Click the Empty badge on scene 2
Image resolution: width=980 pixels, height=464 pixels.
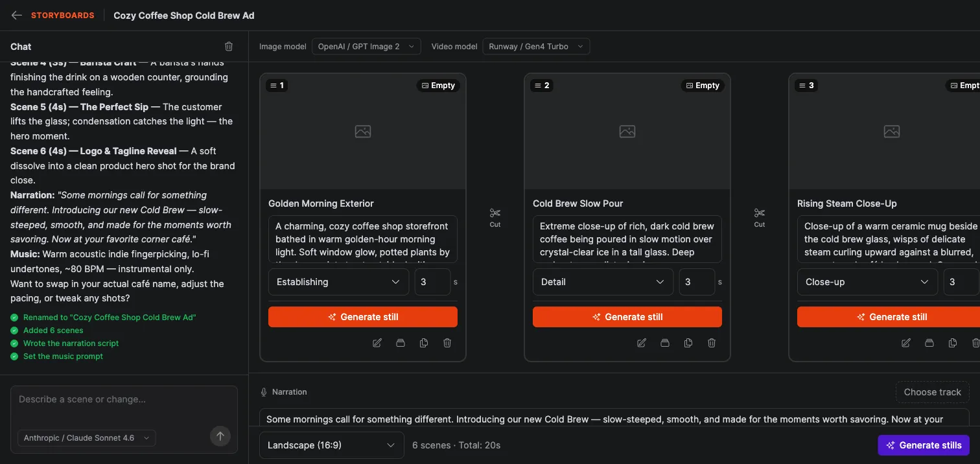pyautogui.click(x=703, y=86)
